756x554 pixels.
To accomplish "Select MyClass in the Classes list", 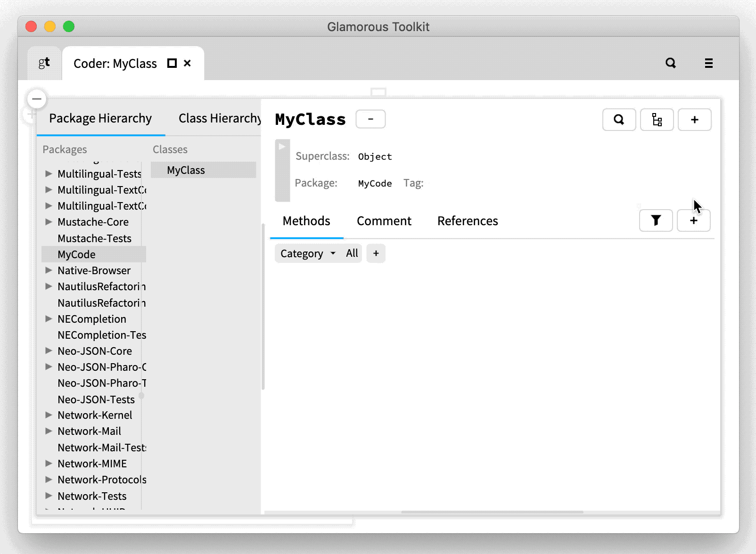I will click(x=186, y=170).
